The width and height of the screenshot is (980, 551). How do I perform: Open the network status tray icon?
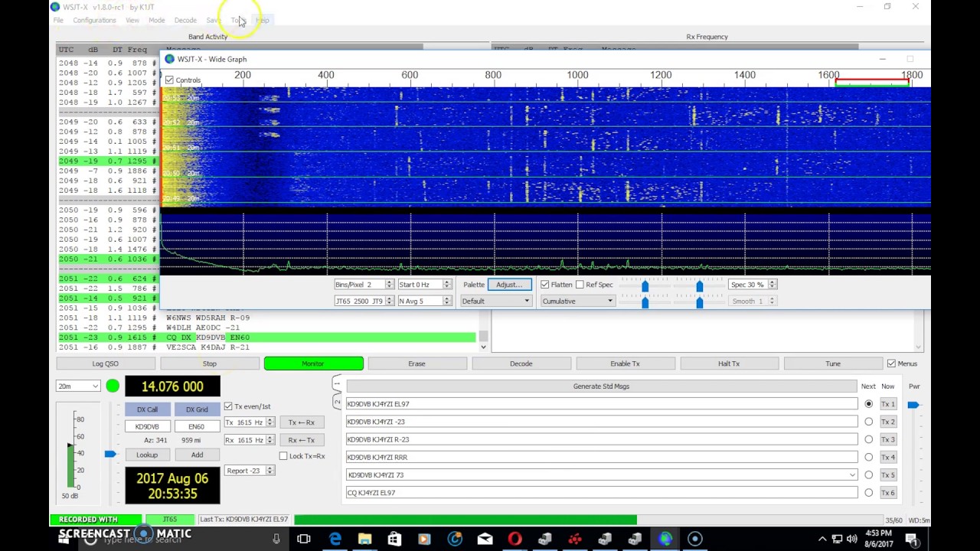point(837,539)
